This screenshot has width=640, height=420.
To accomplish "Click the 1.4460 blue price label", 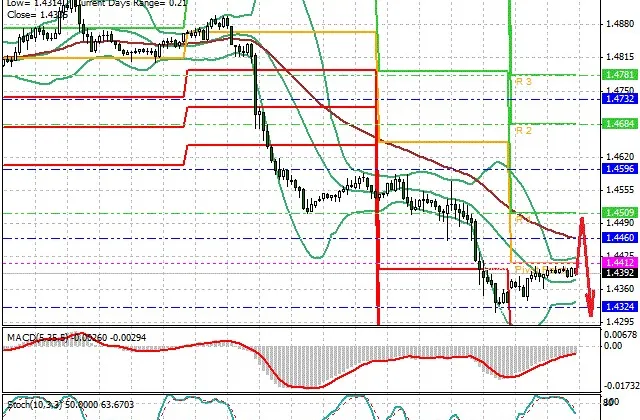I will coord(620,237).
